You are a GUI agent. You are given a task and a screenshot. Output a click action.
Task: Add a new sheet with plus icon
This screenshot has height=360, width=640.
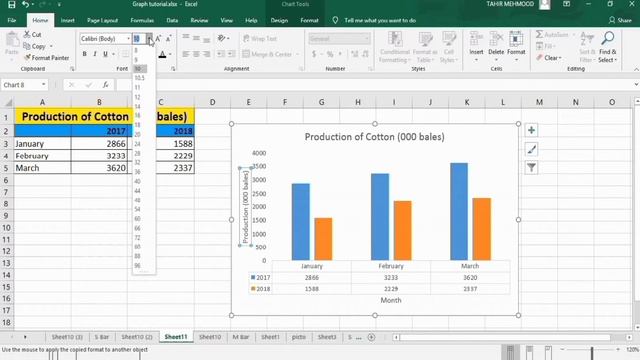pyautogui.click(x=371, y=337)
